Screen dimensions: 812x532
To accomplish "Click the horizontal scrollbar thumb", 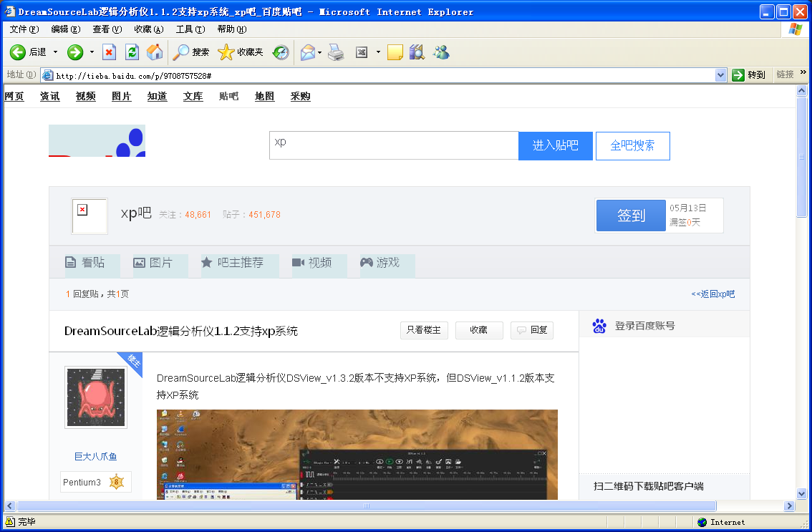I will point(367,506).
